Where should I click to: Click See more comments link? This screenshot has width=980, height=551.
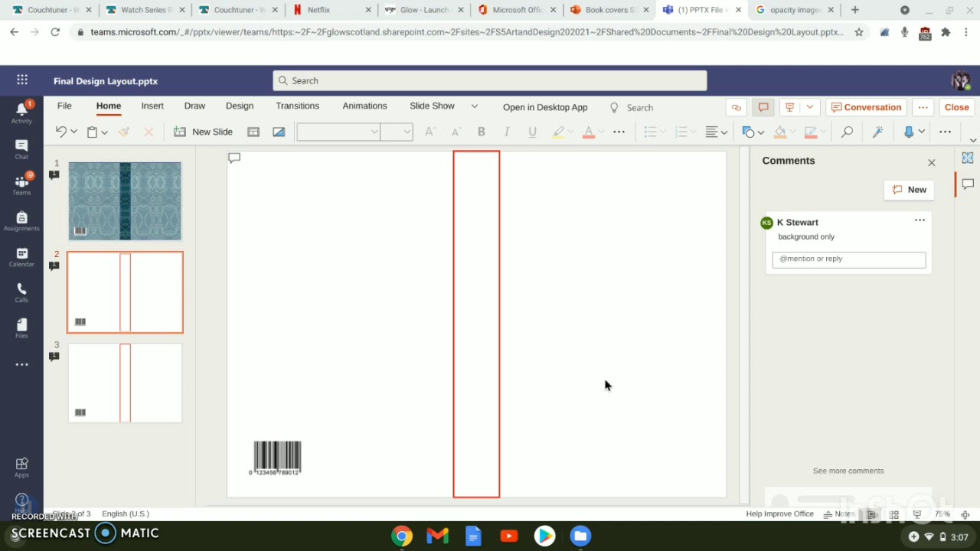click(x=848, y=471)
